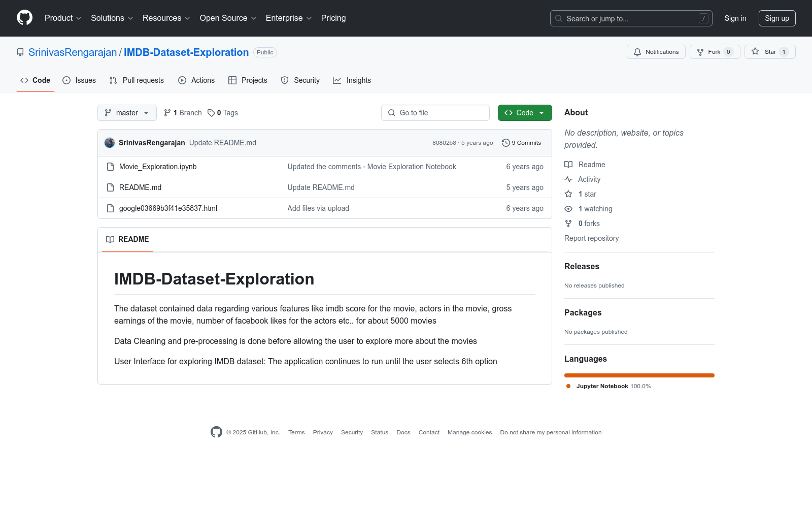Click the Packages heading link
The image size is (812, 508).
583,312
